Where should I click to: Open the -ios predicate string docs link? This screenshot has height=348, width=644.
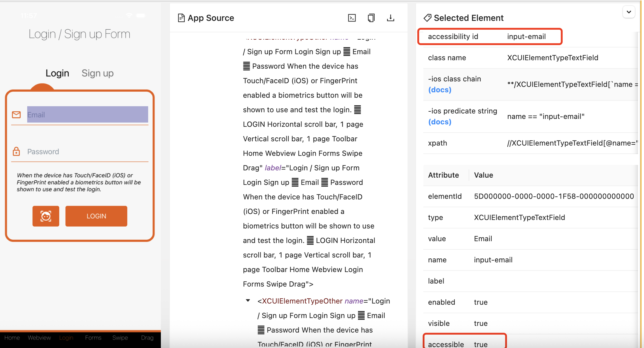coord(440,122)
